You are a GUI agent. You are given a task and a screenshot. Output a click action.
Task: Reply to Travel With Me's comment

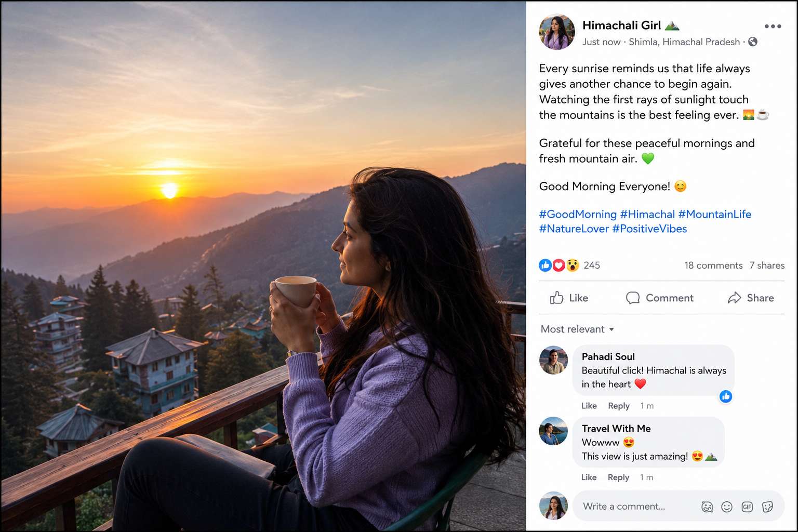(x=618, y=477)
